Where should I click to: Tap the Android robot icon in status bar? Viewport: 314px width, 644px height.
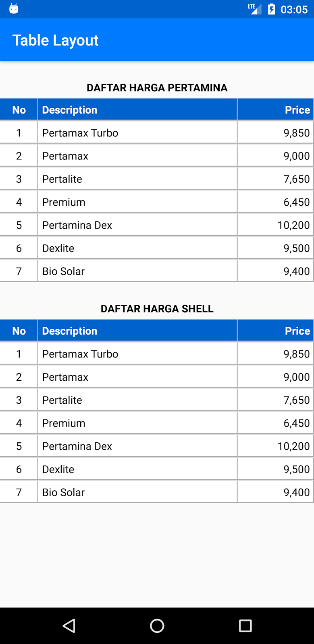(15, 8)
